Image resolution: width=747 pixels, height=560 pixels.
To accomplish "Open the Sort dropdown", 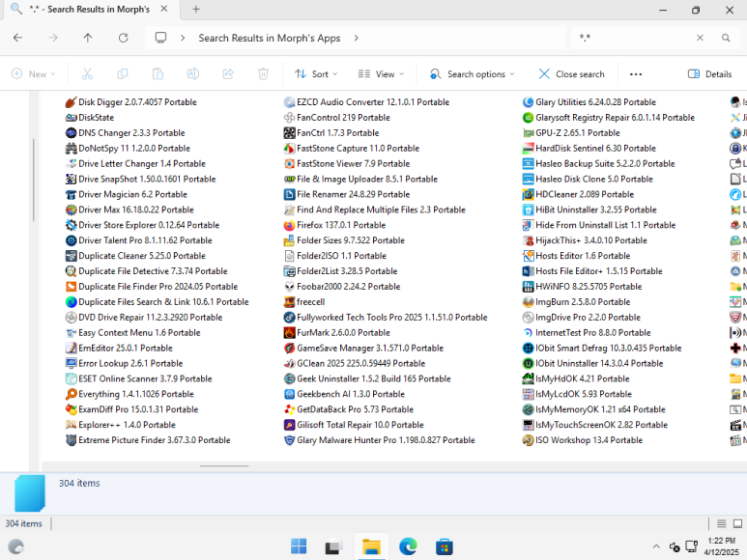I will (x=316, y=73).
